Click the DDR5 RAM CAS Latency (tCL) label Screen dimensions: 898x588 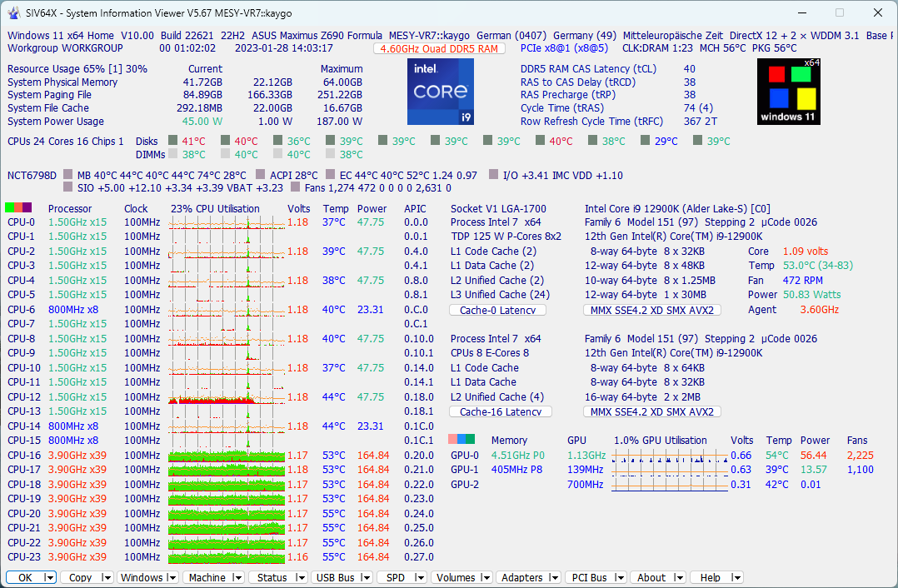[588, 68]
